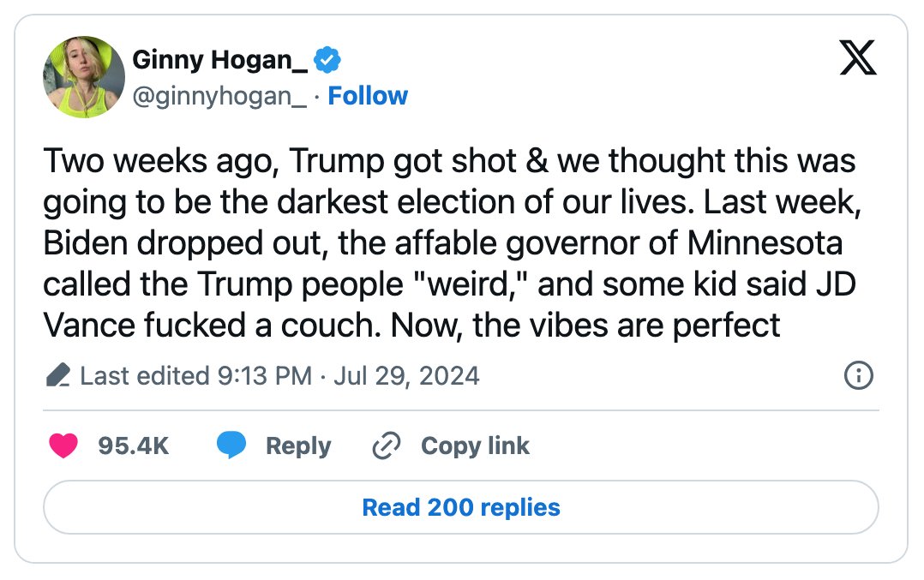
Task: Click the pencil edit history icon
Action: point(57,376)
